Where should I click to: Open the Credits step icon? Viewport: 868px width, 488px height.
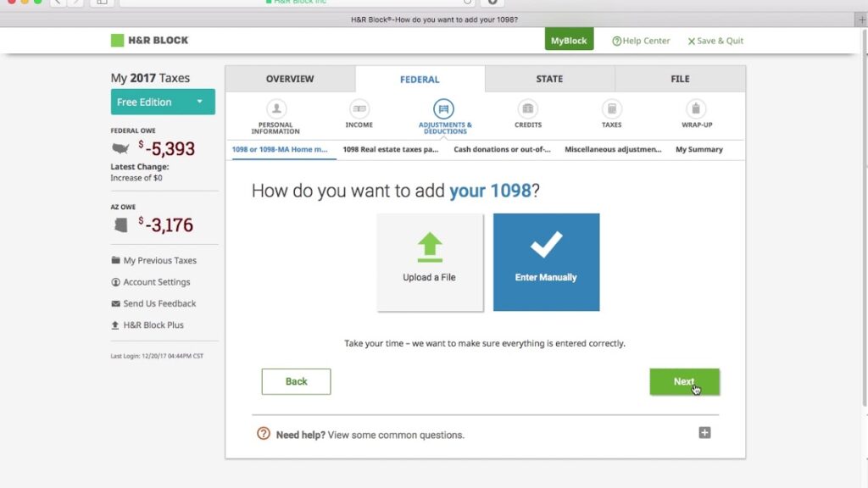click(x=528, y=108)
